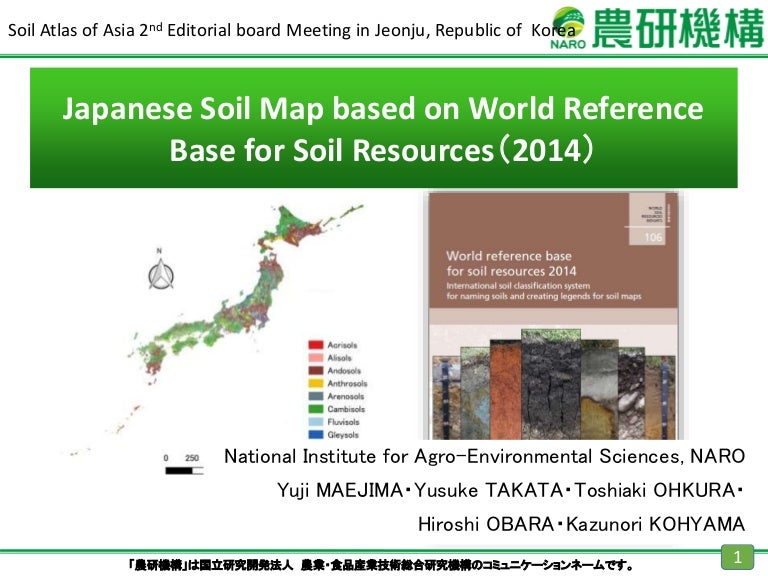768x576 pixels.
Task: Click the green Cambisols legend swatch
Action: [x=314, y=410]
